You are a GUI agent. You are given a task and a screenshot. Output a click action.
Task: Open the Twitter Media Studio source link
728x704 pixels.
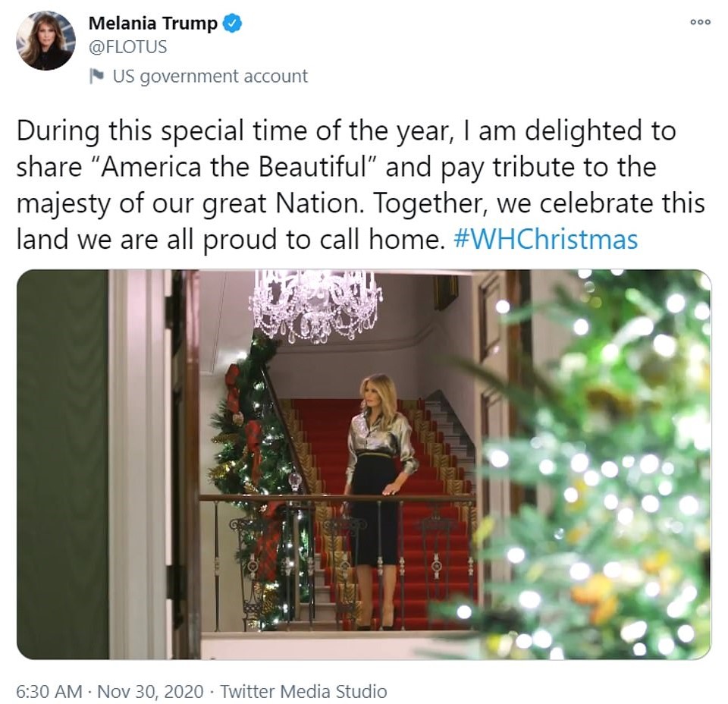305,691
